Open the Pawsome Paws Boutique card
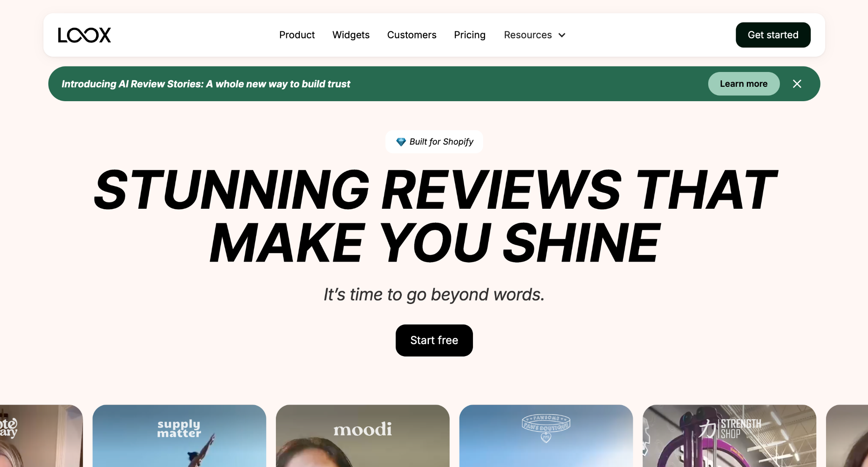The height and width of the screenshot is (467, 868). [546, 436]
